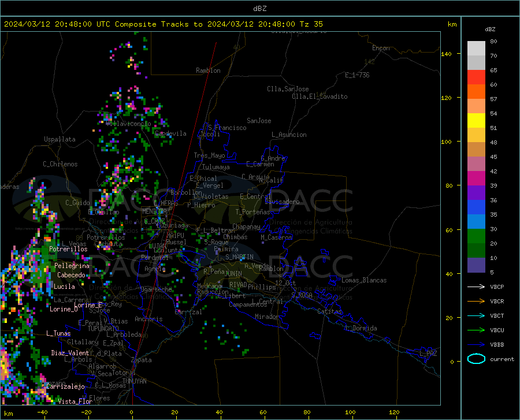Pick the magenta 39 dBZ color swatch
The width and height of the screenshot is (520, 420).
coord(476,179)
